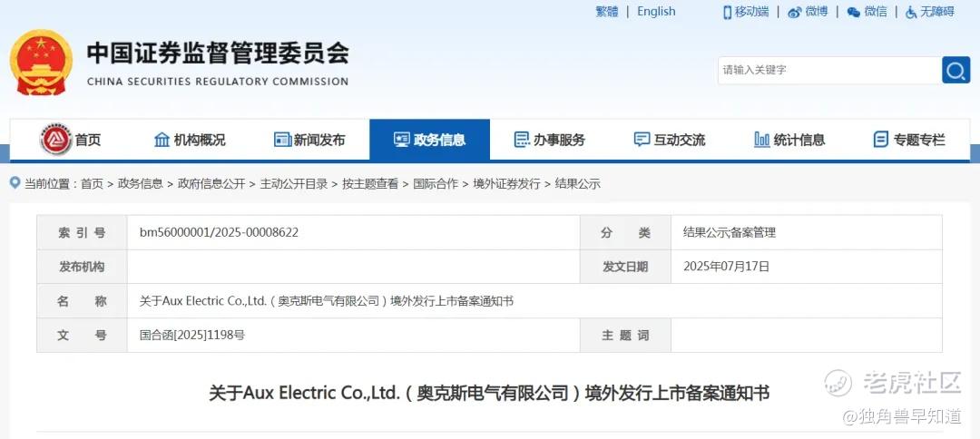This screenshot has height=439, width=980.
Task: Open the 互动交流 navigation tab
Action: tap(670, 140)
